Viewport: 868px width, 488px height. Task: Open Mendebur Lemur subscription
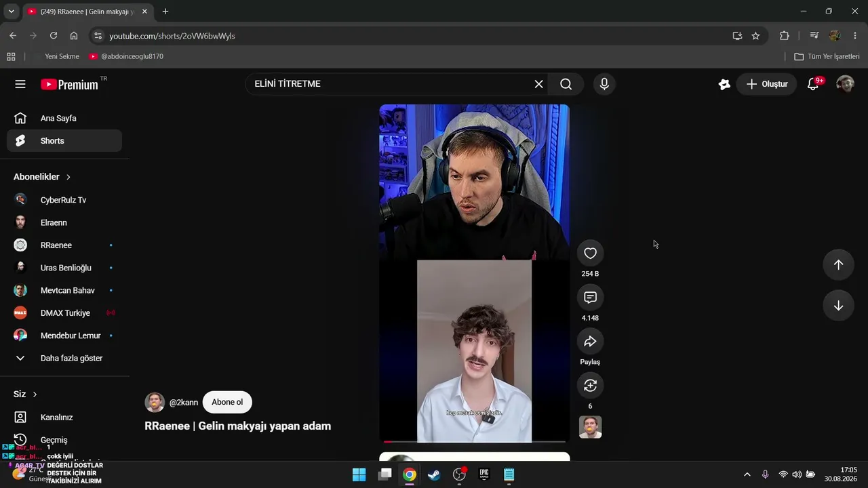[x=64, y=335]
